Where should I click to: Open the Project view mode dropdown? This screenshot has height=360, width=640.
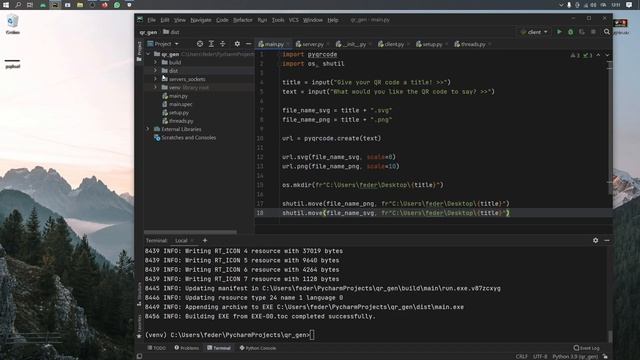point(163,44)
